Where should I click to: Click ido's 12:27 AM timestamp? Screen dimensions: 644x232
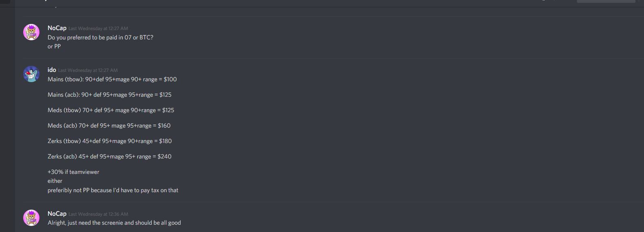pyautogui.click(x=88, y=70)
